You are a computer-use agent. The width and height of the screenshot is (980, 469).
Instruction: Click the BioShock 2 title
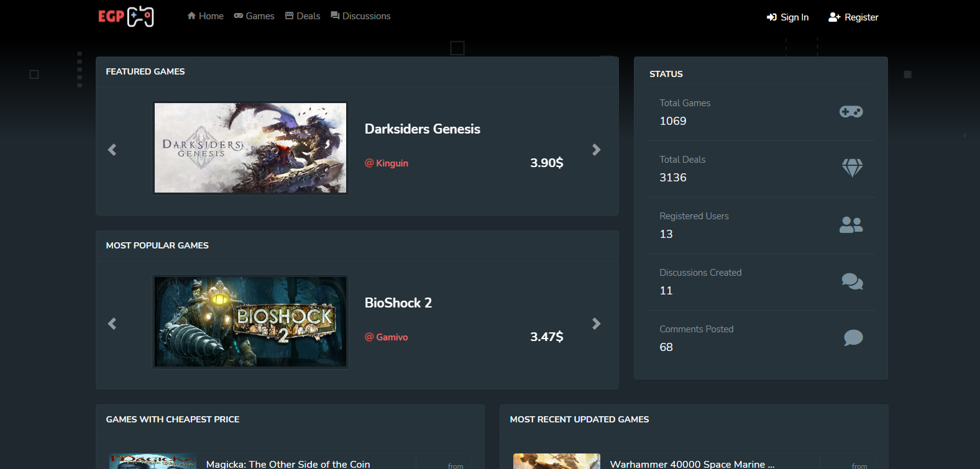[398, 303]
